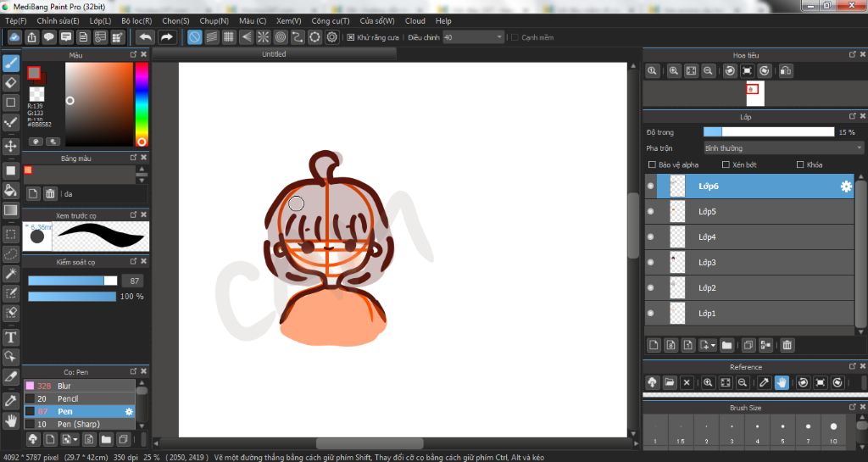Click the foreground color swatch
Image resolution: width=868 pixels, height=462 pixels.
click(x=34, y=73)
